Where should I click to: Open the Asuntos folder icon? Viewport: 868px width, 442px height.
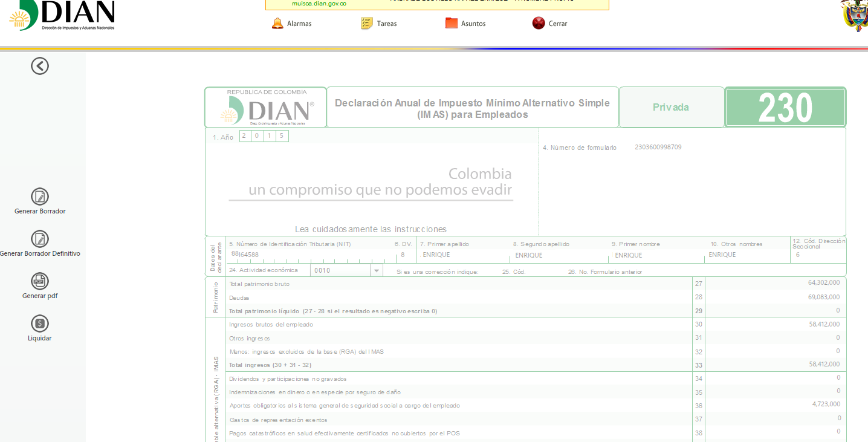[x=452, y=24]
